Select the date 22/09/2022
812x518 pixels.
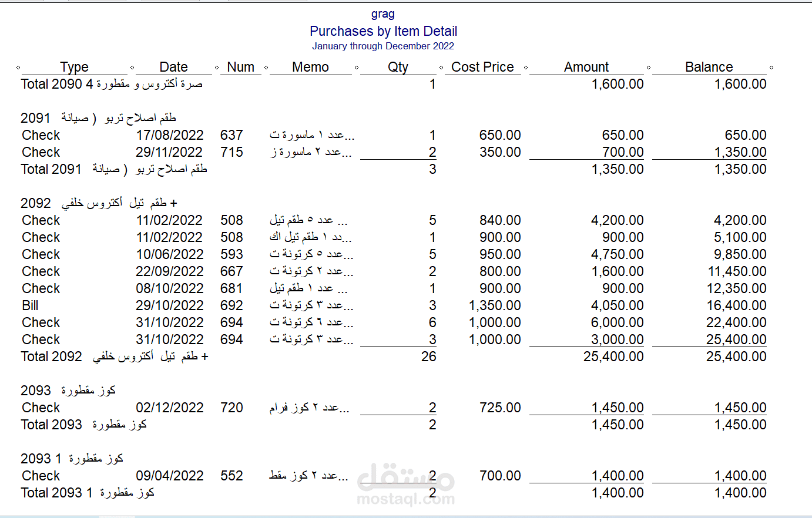click(x=170, y=271)
